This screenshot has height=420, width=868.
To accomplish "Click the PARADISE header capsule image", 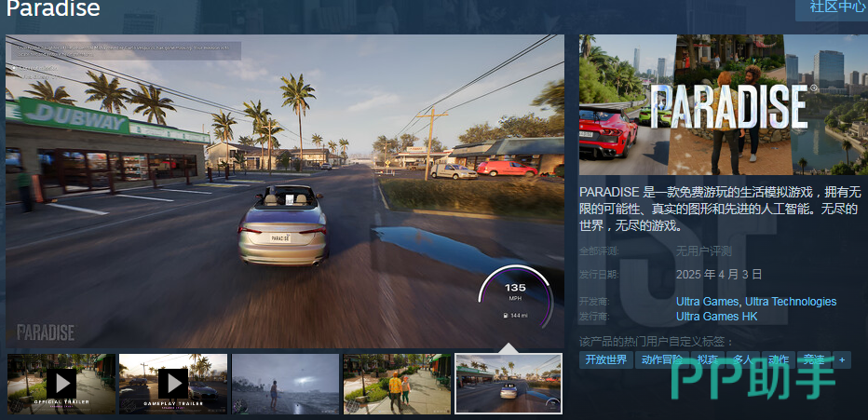I will pyautogui.click(x=723, y=104).
